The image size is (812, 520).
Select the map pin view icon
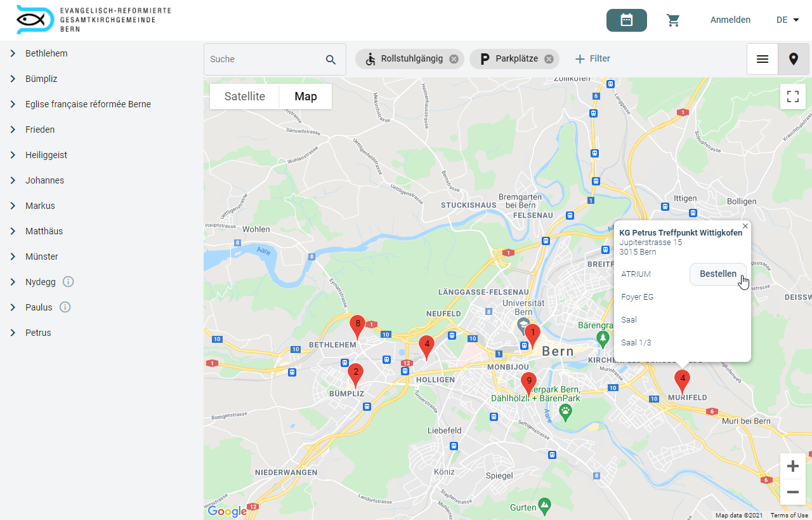click(794, 58)
